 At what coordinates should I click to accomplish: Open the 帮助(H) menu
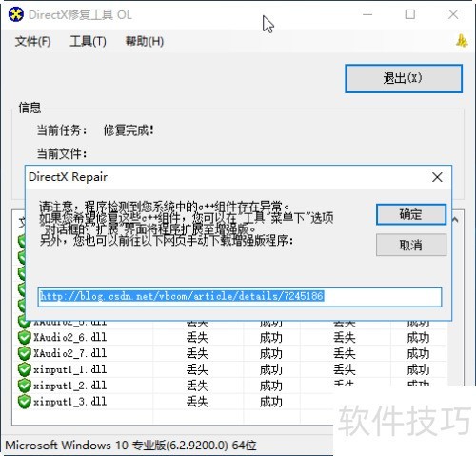tap(145, 41)
